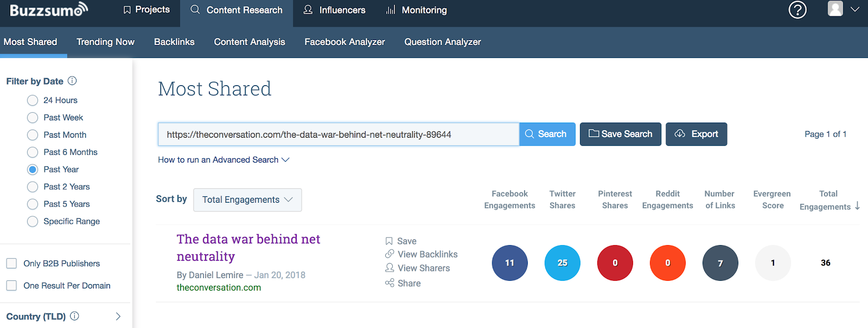Image resolution: width=868 pixels, height=328 pixels.
Task: Enable One Result Per Domain checkbox
Action: point(11,286)
